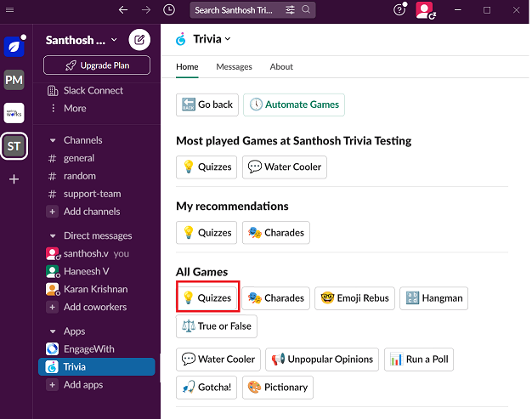The height and width of the screenshot is (419, 532).
Task: Click plus icon beside Add apps
Action: (x=52, y=385)
